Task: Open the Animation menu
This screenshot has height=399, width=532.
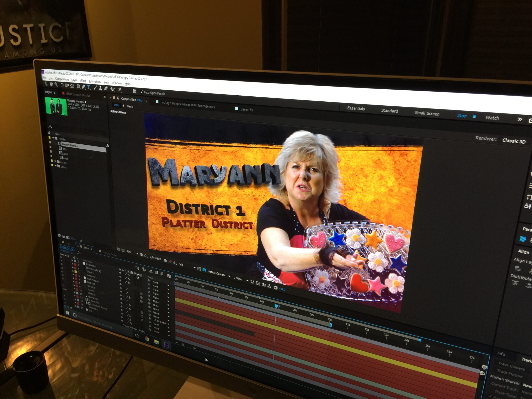Action: click(x=95, y=81)
